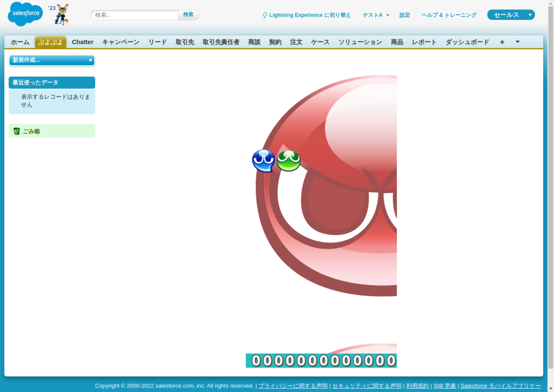Image resolution: width=554 pixels, height=392 pixels.
Task: Expand the 新規作成 dropdown
Action: 52,60
